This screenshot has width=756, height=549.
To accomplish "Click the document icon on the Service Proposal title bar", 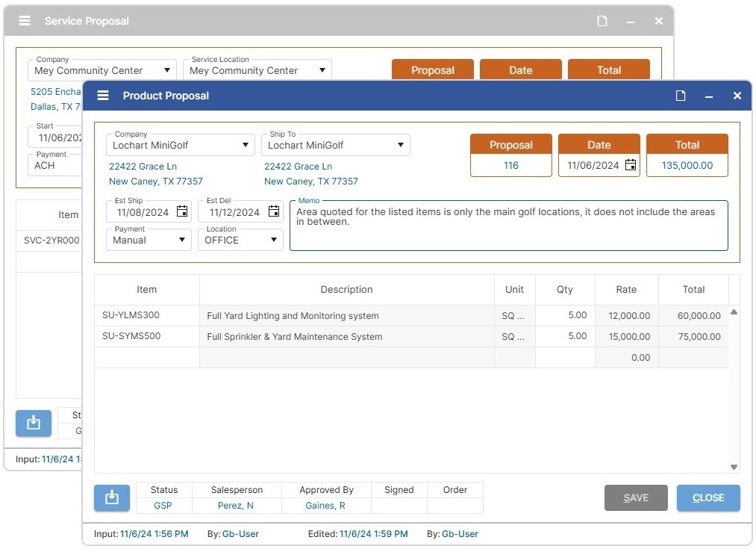I will pos(602,21).
